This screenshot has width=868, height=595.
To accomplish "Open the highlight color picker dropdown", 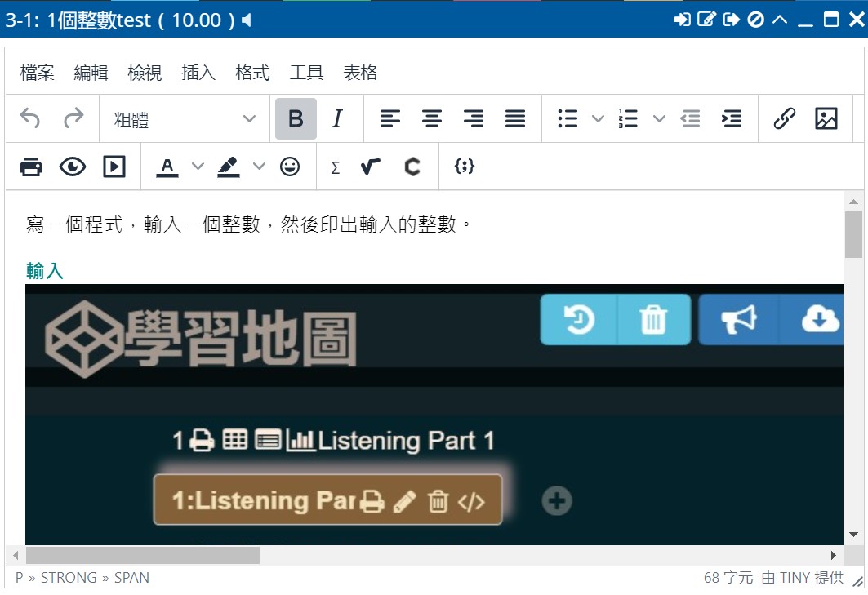I will pyautogui.click(x=259, y=167).
